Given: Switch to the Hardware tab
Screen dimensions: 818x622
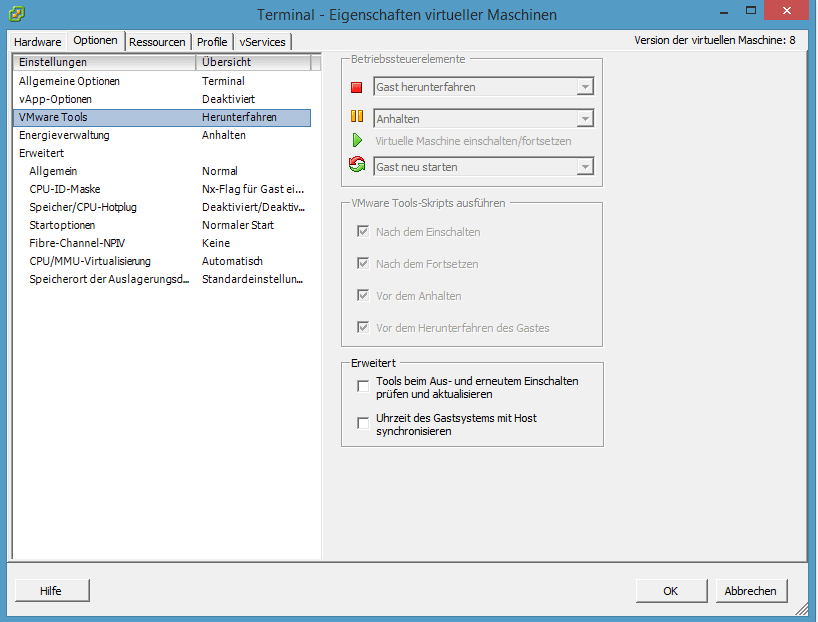Looking at the screenshot, I should (38, 42).
